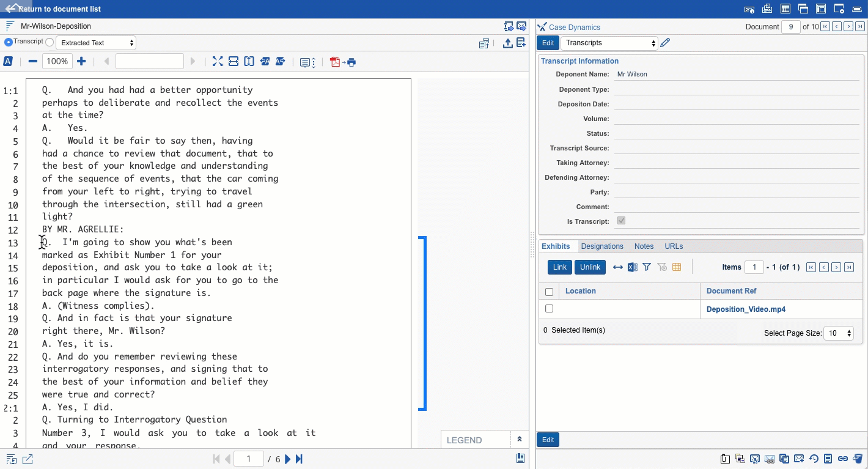Click the annotation comments list icon
The image size is (868, 469).
click(307, 62)
